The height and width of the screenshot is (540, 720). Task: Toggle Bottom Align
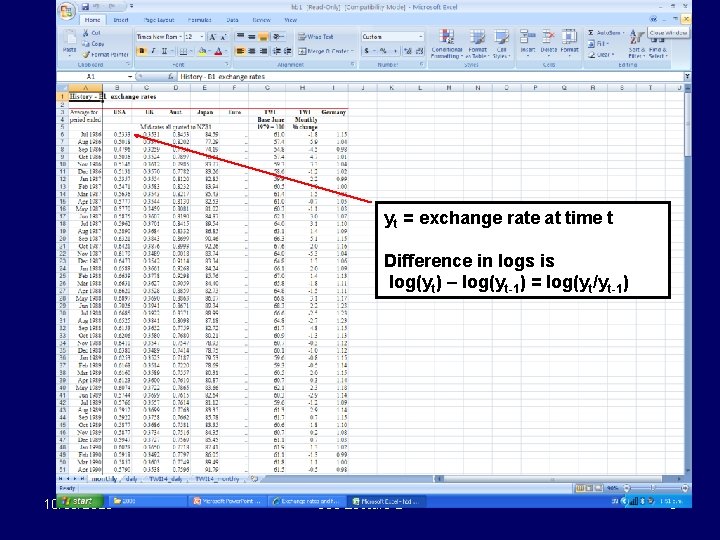pyautogui.click(x=263, y=37)
